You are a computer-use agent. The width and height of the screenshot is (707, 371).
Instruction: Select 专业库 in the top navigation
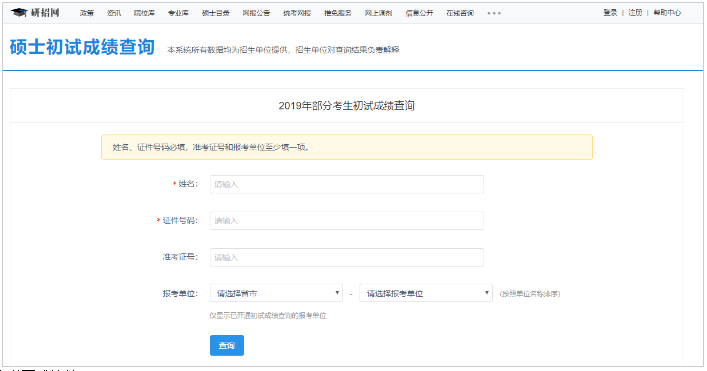[x=178, y=13]
